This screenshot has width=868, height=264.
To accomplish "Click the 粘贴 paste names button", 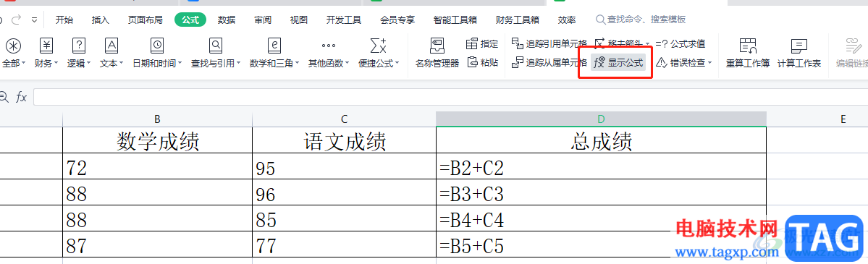I will [482, 62].
